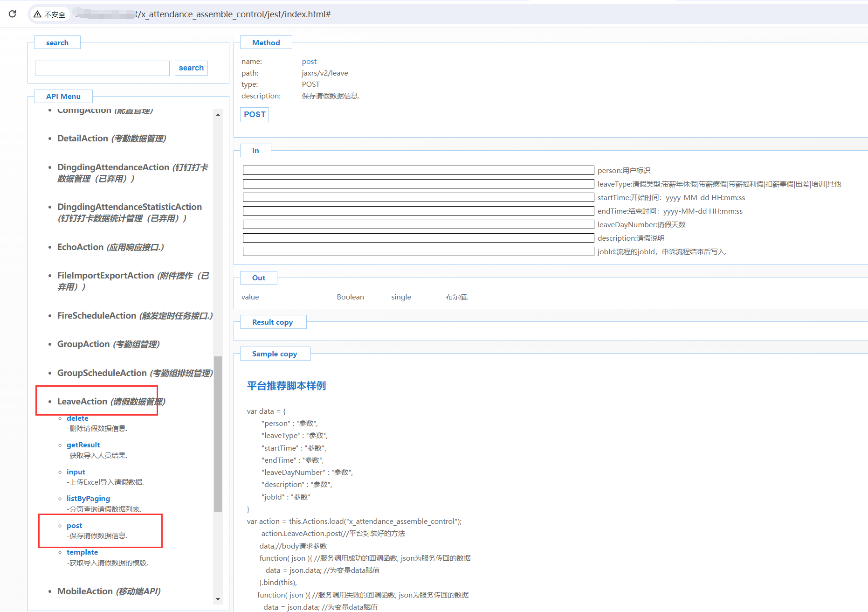Expand the MobileAction API group

[109, 591]
